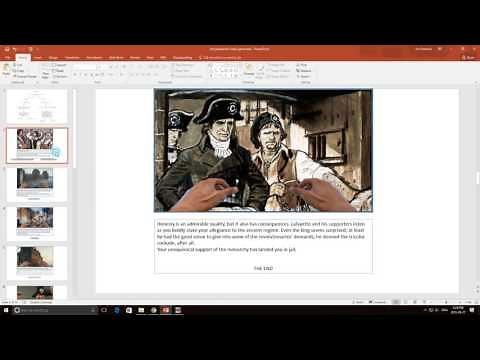Open the Transitions ribbon tab
480x360 pixels.
coord(72,57)
